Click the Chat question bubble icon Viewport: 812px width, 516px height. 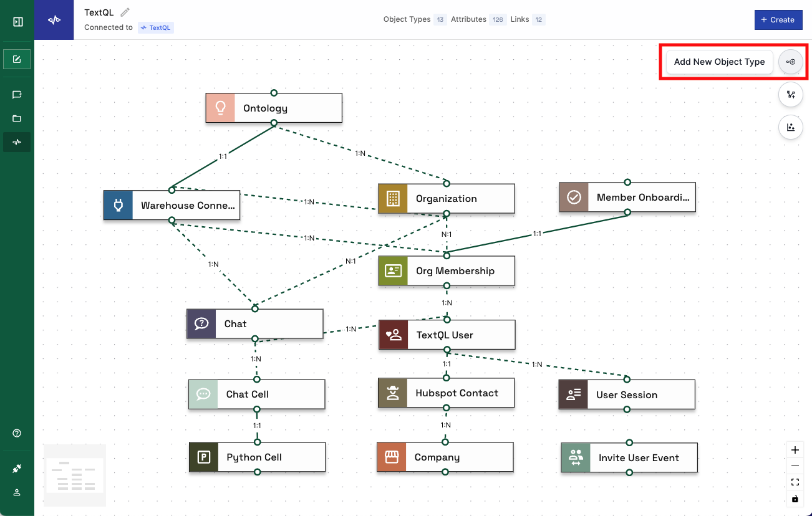click(x=201, y=324)
